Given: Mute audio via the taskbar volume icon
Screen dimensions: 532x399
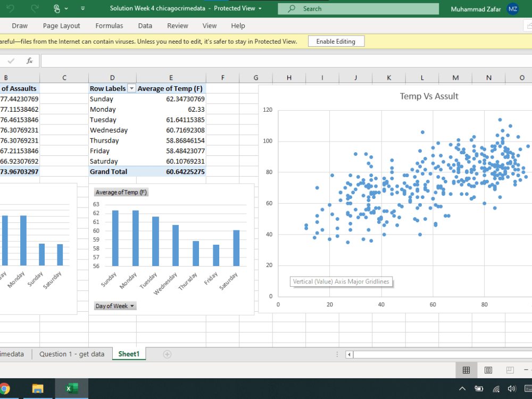Looking at the screenshot, I should coord(512,389).
